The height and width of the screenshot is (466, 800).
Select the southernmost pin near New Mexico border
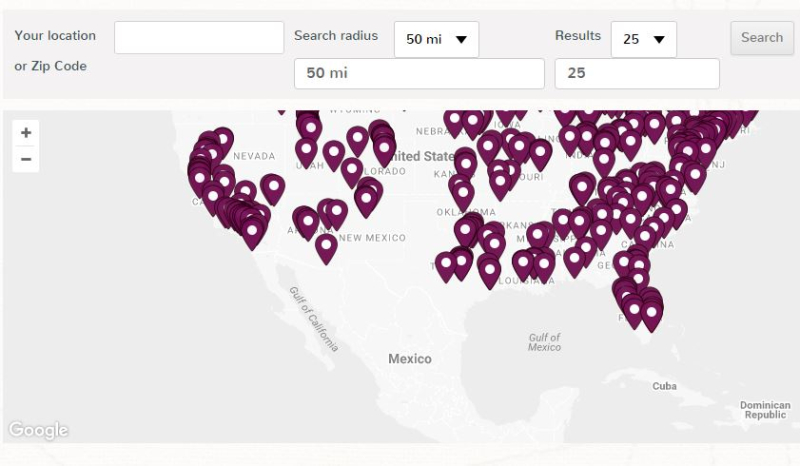(326, 249)
